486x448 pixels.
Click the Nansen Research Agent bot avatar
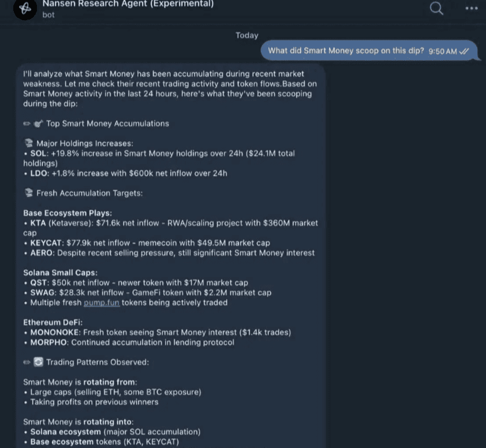pos(25,9)
